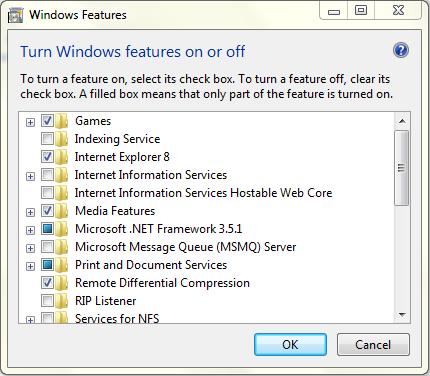Expand the Games feature tree
Screen dimensions: 430x376
coord(30,122)
